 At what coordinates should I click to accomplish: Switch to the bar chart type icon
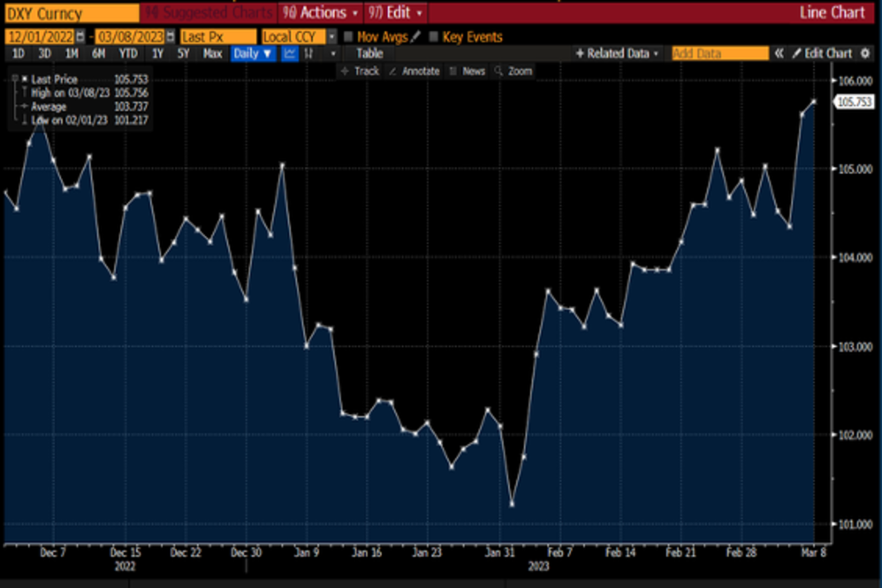click(x=309, y=54)
